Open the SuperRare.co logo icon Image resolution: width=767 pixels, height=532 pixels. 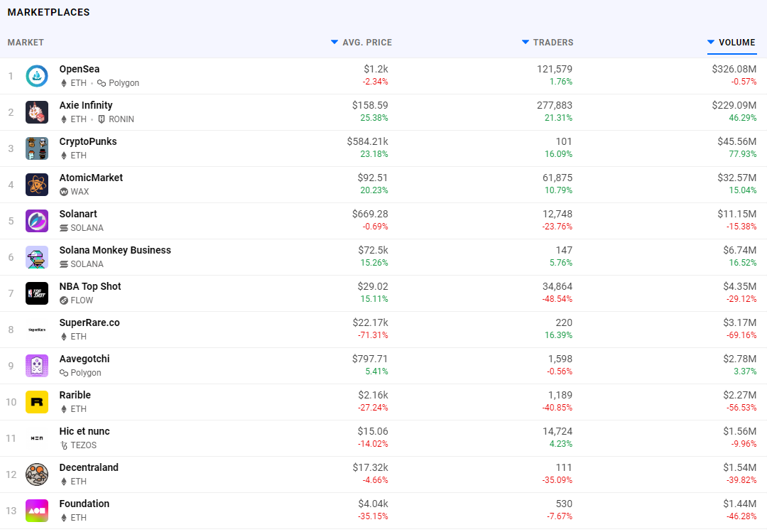point(37,330)
